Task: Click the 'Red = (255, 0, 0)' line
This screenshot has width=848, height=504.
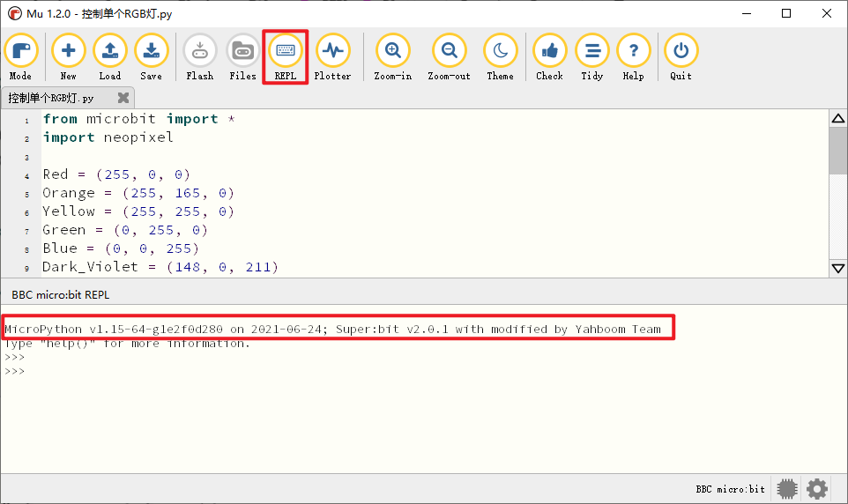Action: point(116,174)
